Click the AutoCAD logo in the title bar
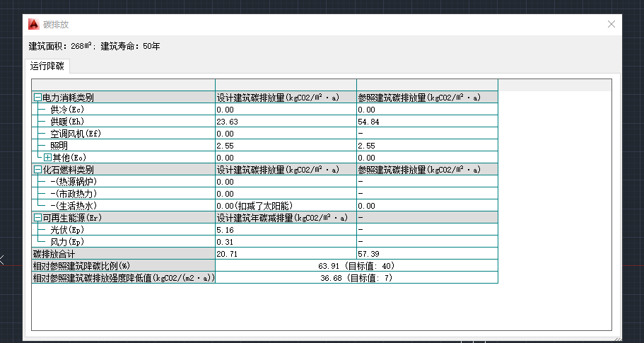 click(33, 24)
